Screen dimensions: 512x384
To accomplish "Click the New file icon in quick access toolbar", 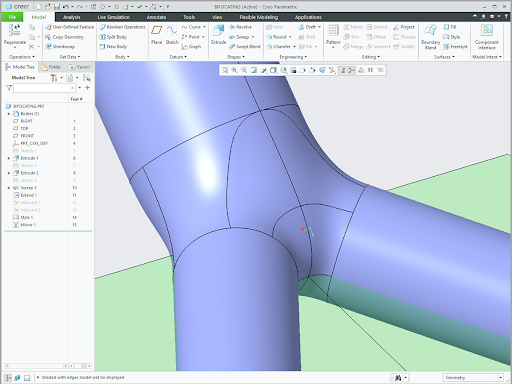I will coord(39,7).
